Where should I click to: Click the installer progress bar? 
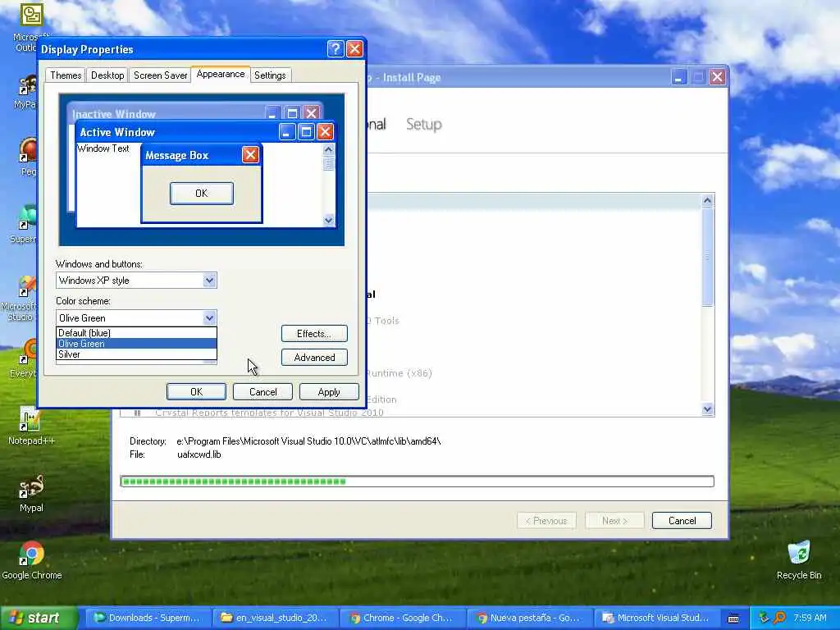[x=417, y=481]
